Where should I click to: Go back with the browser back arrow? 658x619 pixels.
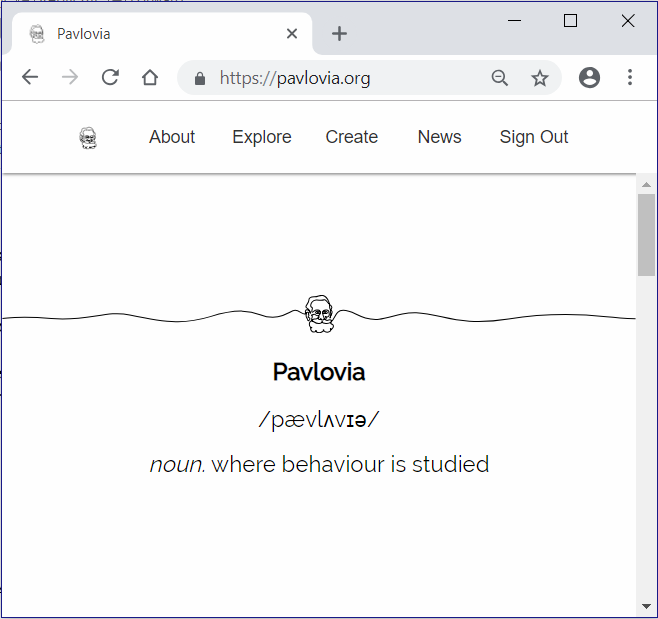coord(30,77)
